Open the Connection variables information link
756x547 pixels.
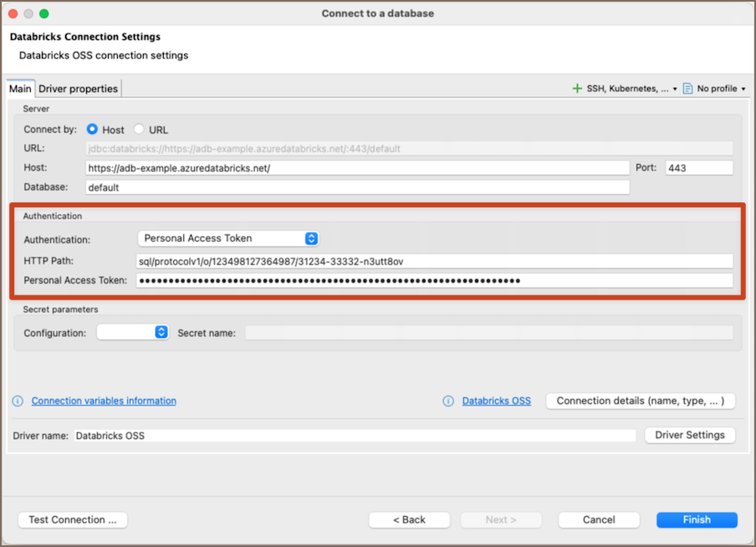[104, 401]
